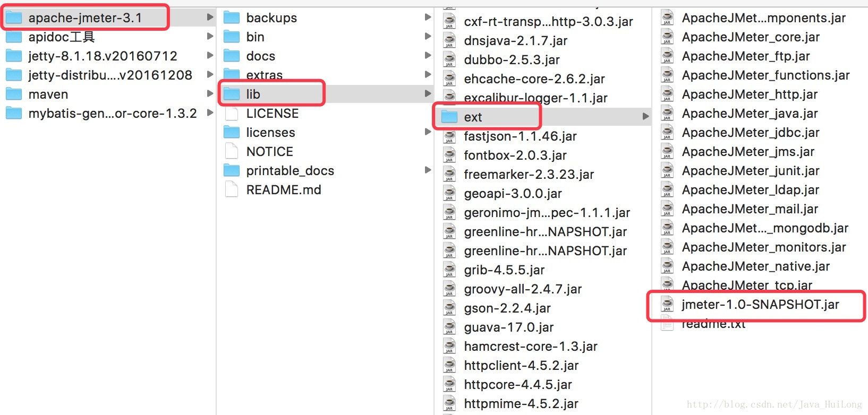Select the ApacheJMeter_ftp.jar jar icon
This screenshot has height=415, width=868.
pyautogui.click(x=667, y=56)
